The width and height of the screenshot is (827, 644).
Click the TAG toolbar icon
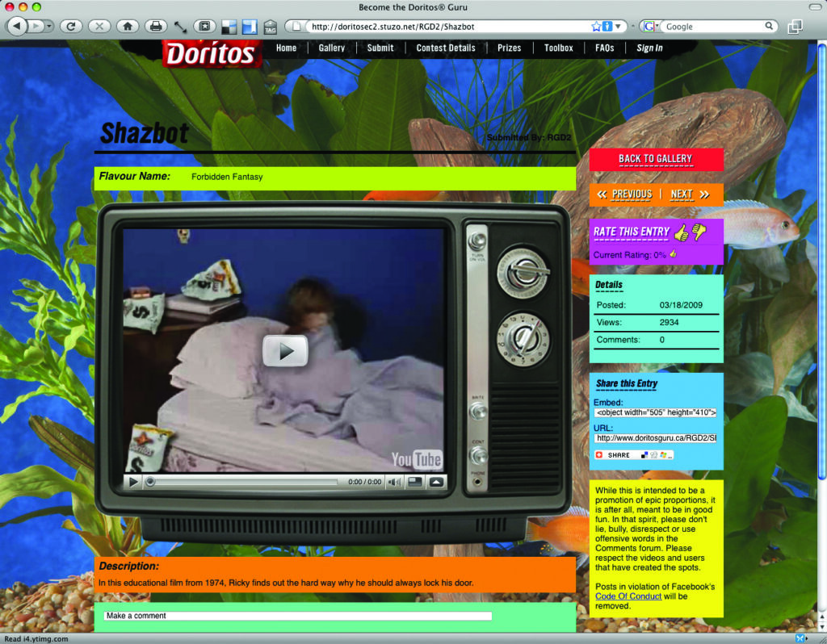click(x=271, y=27)
